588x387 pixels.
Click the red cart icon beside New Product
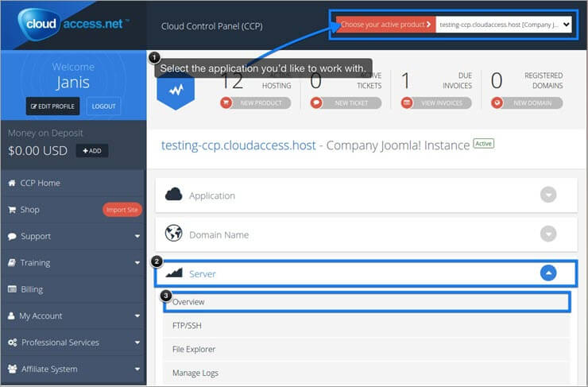pos(226,103)
